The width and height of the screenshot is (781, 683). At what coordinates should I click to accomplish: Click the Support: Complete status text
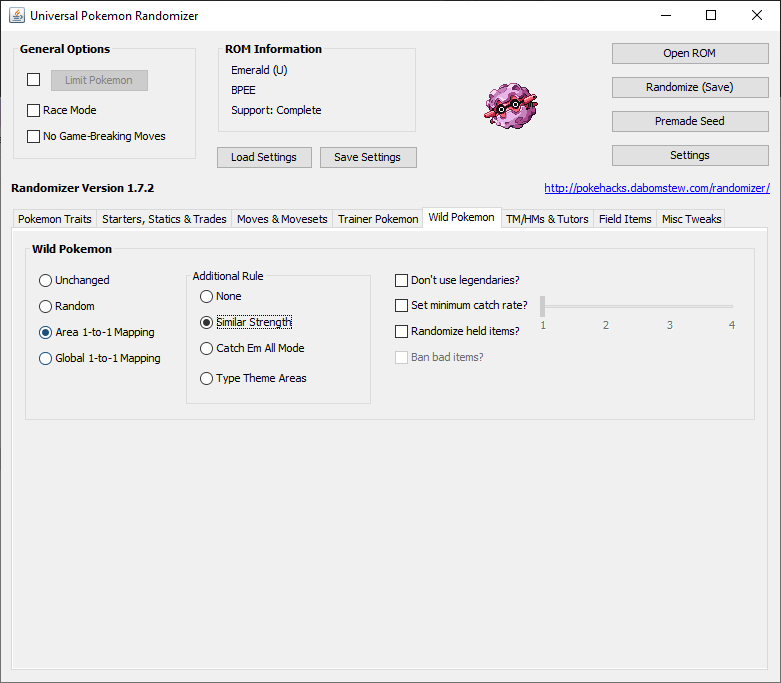tap(276, 110)
